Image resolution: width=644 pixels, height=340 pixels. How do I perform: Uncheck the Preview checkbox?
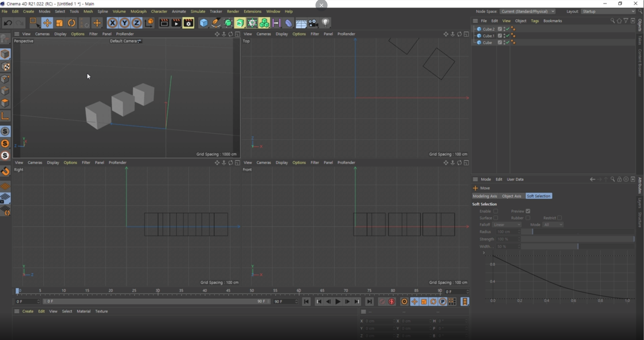click(528, 211)
